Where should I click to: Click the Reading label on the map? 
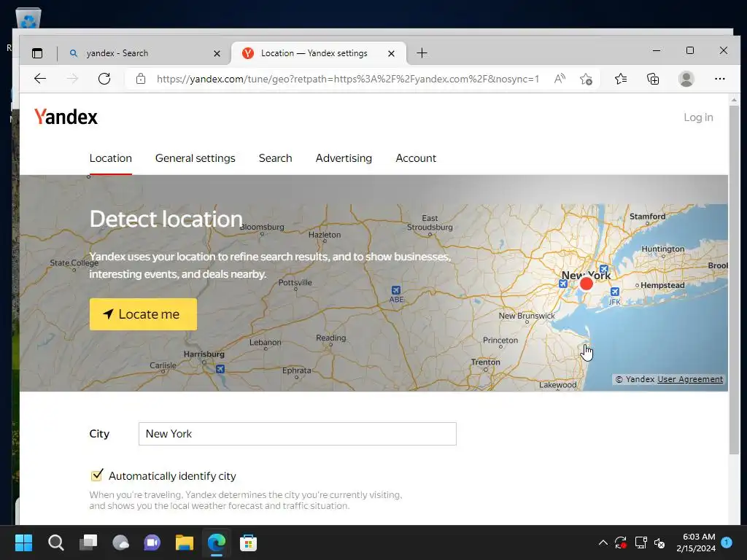pyautogui.click(x=330, y=338)
